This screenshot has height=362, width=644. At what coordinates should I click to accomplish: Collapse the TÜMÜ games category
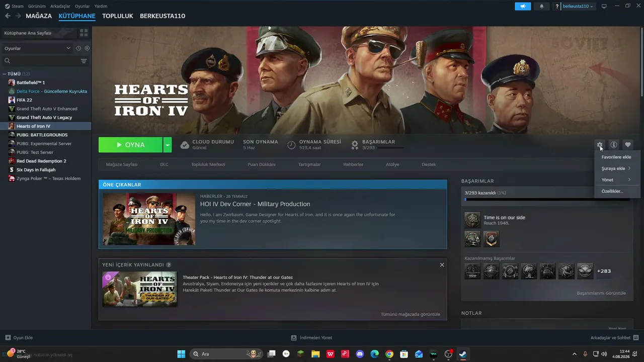coord(4,74)
